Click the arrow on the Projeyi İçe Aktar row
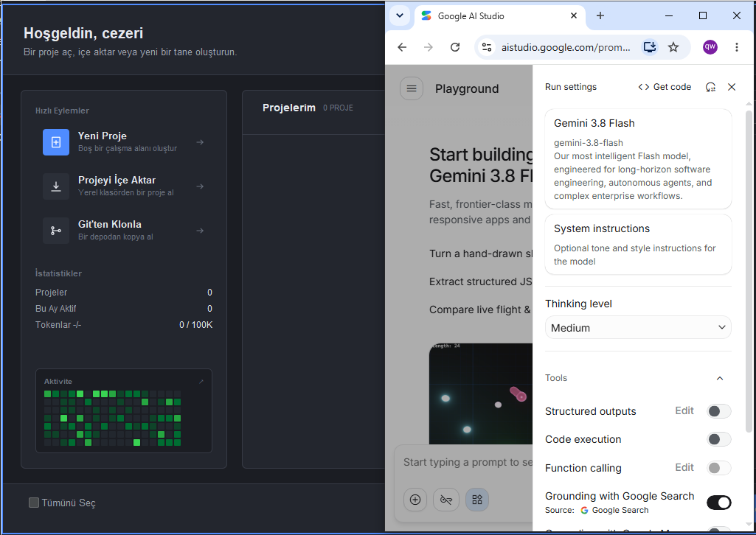 pyautogui.click(x=200, y=186)
